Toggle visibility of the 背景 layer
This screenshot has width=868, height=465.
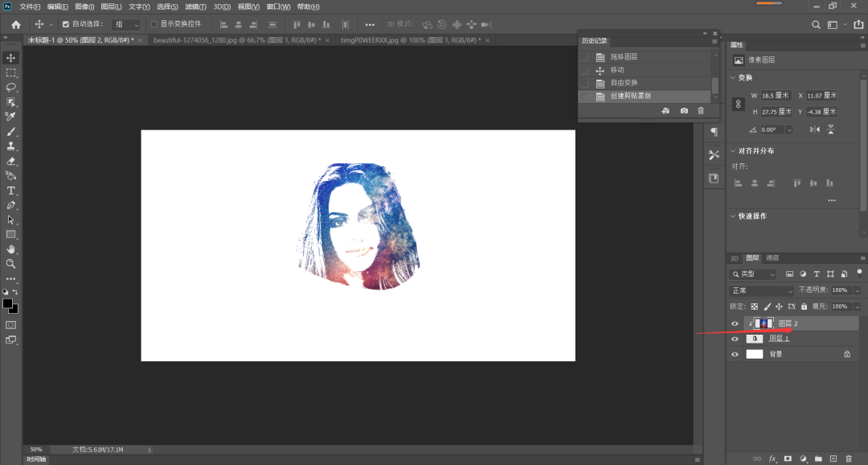pyautogui.click(x=735, y=354)
